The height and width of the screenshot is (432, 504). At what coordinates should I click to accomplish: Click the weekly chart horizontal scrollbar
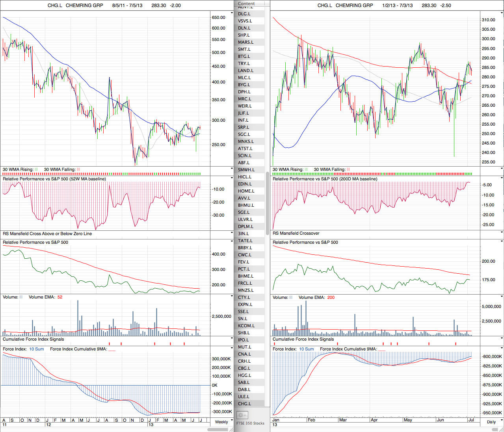point(218,429)
